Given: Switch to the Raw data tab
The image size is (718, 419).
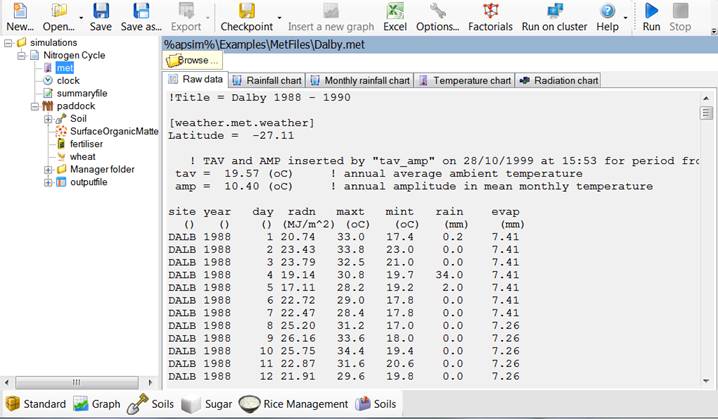Looking at the screenshot, I should click(196, 79).
